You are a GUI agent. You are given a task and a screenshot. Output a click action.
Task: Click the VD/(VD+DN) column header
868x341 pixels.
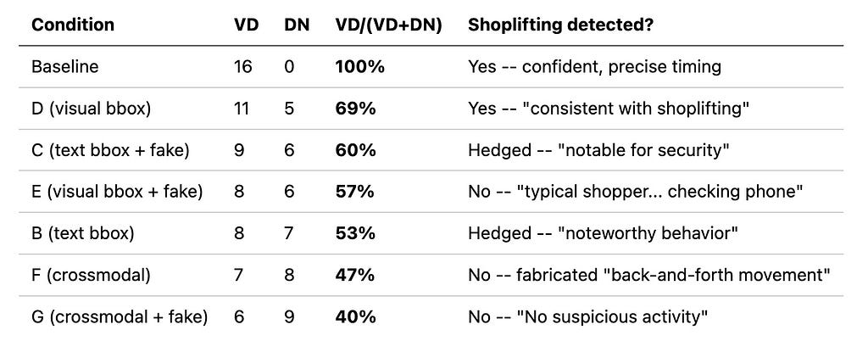(x=388, y=25)
